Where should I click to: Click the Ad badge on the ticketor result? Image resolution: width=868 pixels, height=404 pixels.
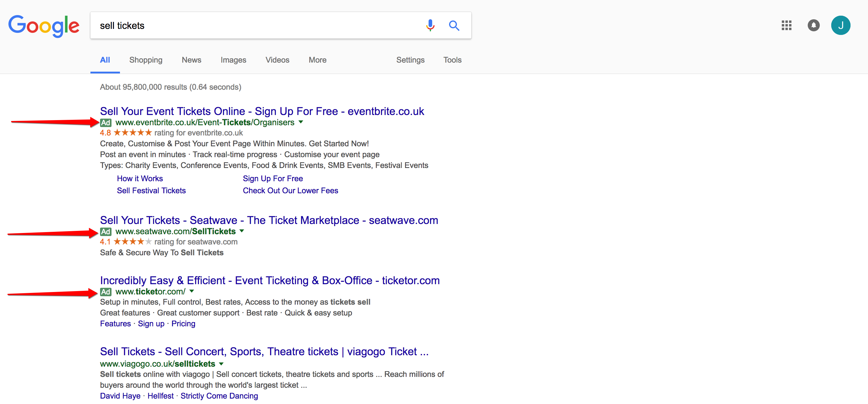106,292
